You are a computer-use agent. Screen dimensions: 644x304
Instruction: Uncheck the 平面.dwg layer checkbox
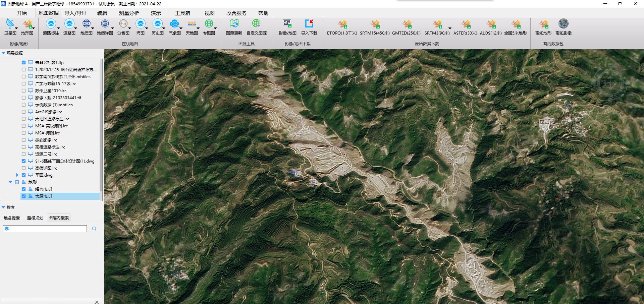pyautogui.click(x=23, y=175)
